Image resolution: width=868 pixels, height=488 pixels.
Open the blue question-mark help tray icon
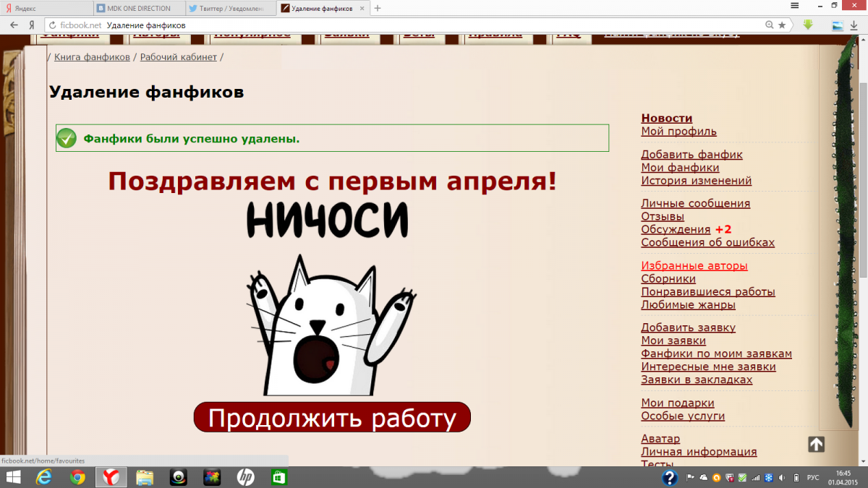tap(670, 477)
